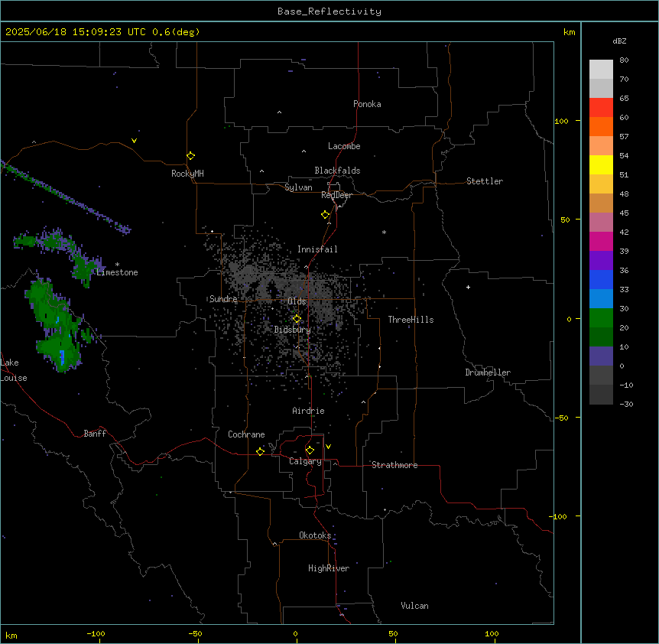Viewport: 659px width, 644px height.
Task: Click the RedDeer city label
Action: click(336, 195)
